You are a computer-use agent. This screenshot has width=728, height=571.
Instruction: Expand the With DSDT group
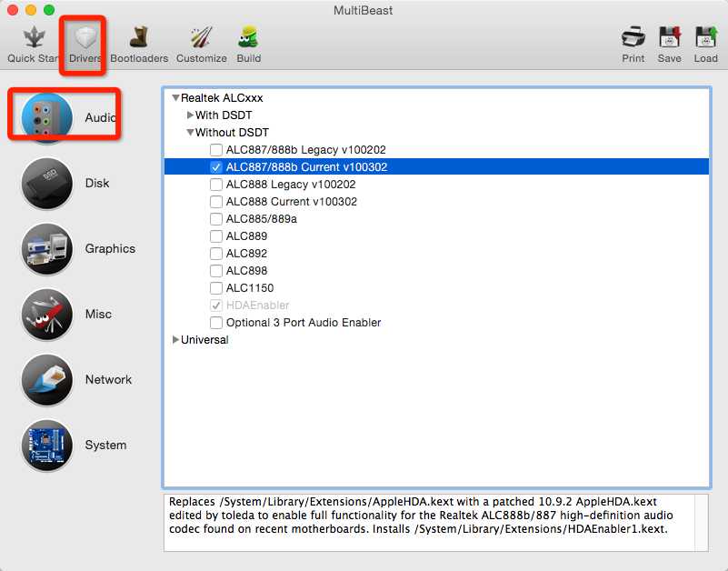(x=190, y=115)
